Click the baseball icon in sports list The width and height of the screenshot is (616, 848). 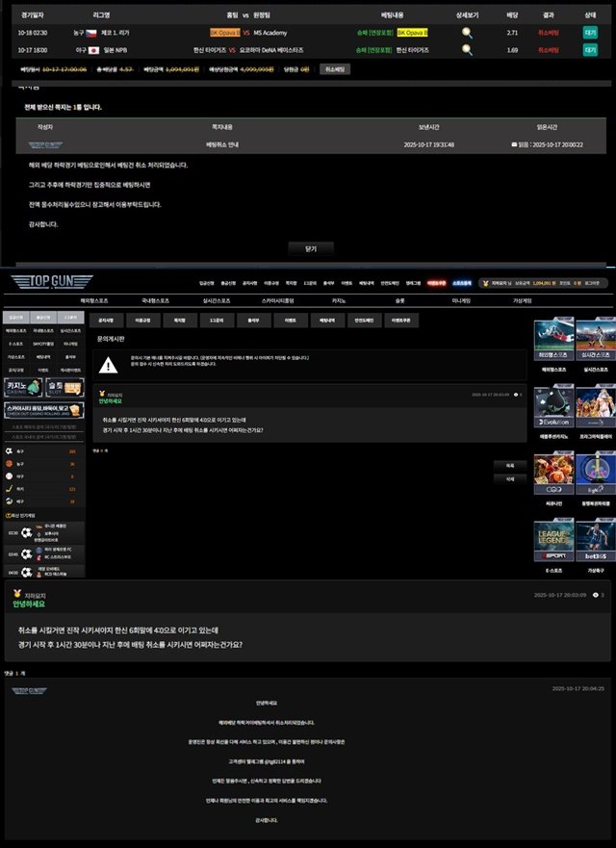pyautogui.click(x=10, y=475)
